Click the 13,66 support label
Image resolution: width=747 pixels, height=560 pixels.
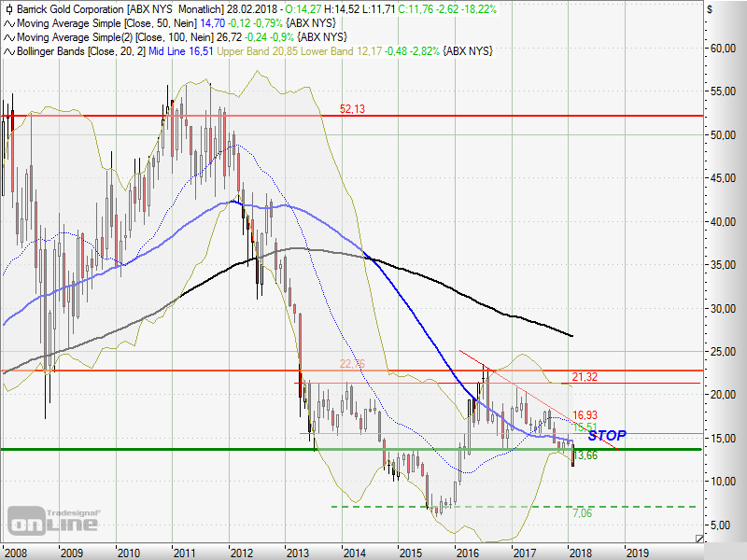[585, 455]
